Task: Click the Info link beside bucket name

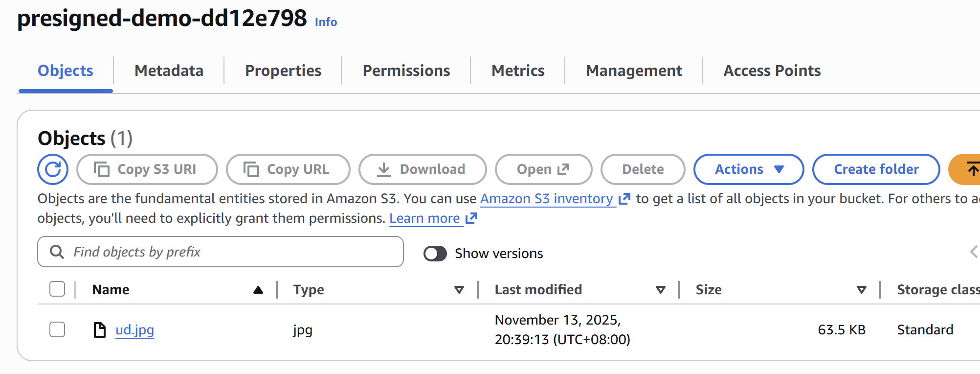Action: tap(326, 22)
